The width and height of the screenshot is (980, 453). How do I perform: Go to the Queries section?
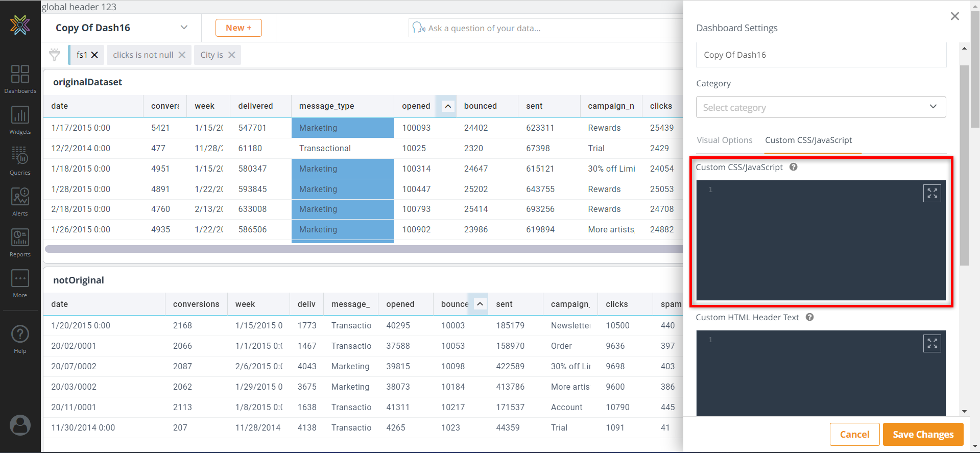[x=20, y=160]
